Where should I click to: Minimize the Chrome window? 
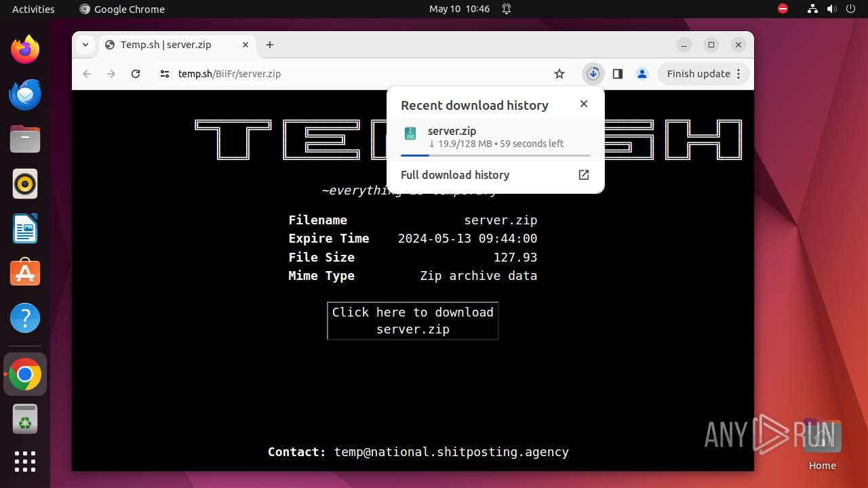point(684,45)
